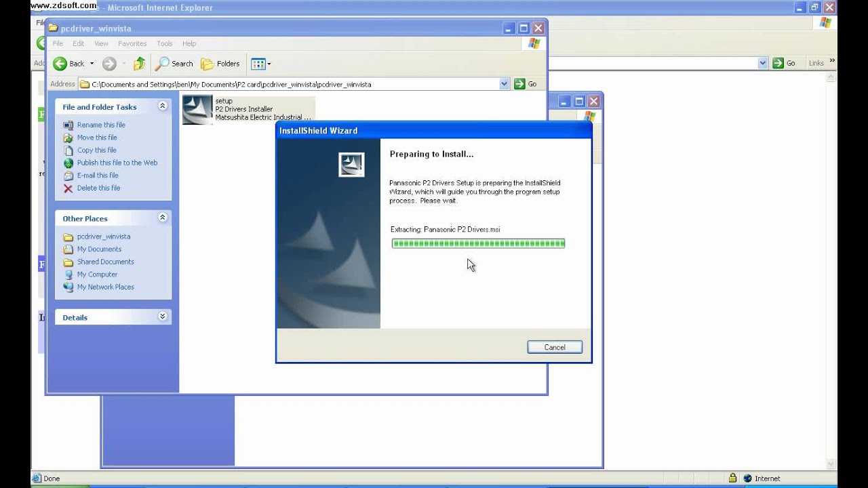Click Copy this file link

(97, 150)
